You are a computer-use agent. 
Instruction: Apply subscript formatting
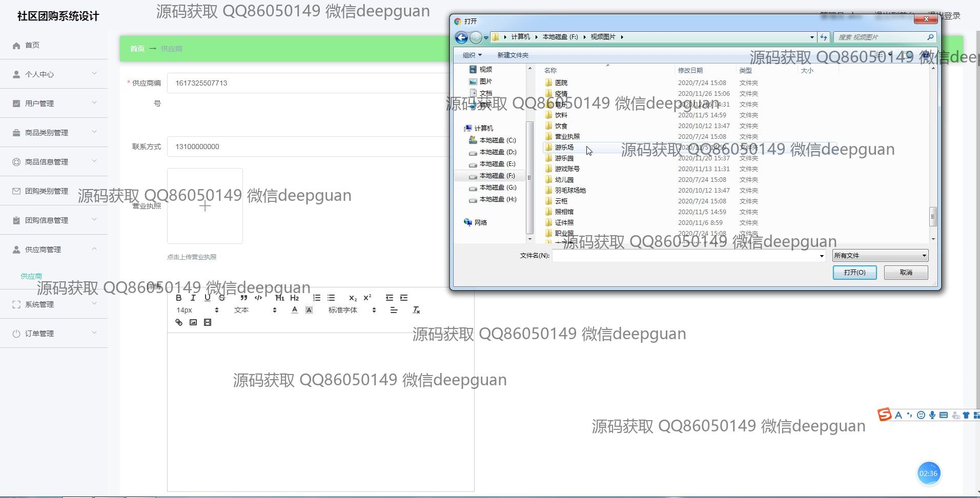(x=353, y=298)
